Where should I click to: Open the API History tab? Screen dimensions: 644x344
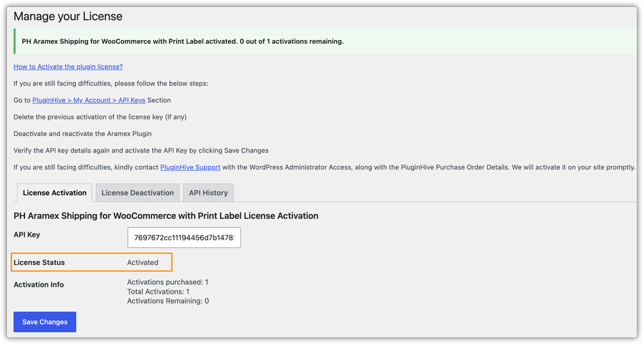coord(208,193)
